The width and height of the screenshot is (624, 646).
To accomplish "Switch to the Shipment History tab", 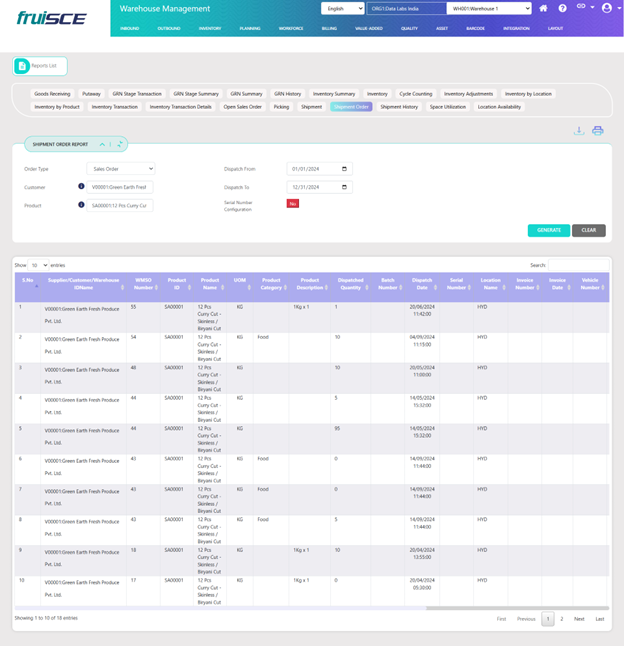I will pos(399,106).
